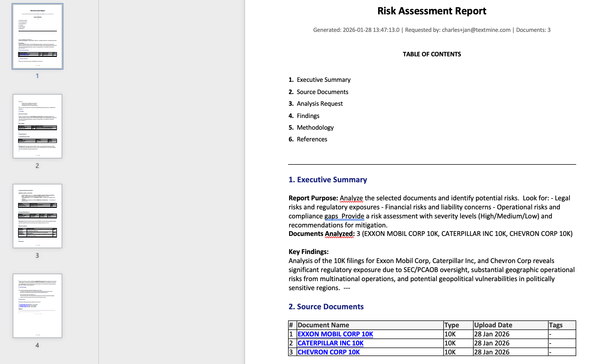
Task: Click page number 1 label under thumbnail
Action: 37,76
